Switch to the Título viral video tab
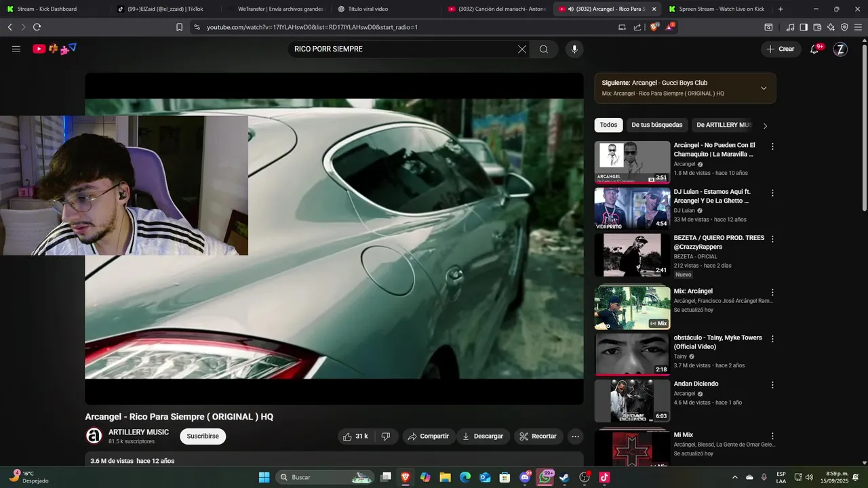This screenshot has height=488, width=868. coord(388,9)
